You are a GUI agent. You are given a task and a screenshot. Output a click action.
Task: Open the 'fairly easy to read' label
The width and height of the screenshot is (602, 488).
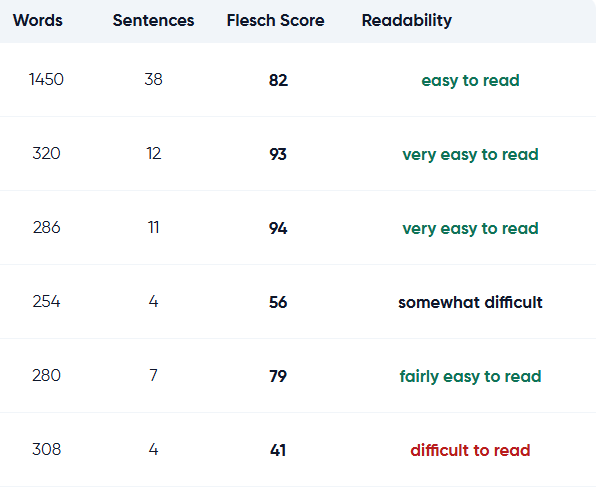click(470, 377)
